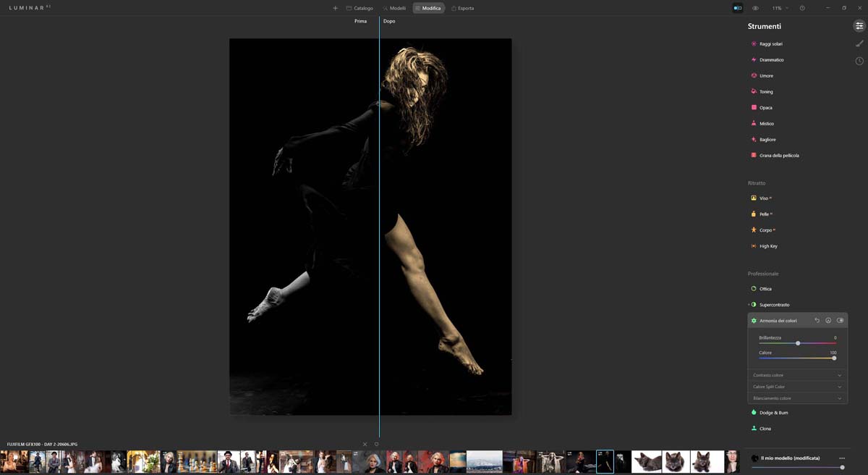Open the Raggi solari tool

coord(770,44)
